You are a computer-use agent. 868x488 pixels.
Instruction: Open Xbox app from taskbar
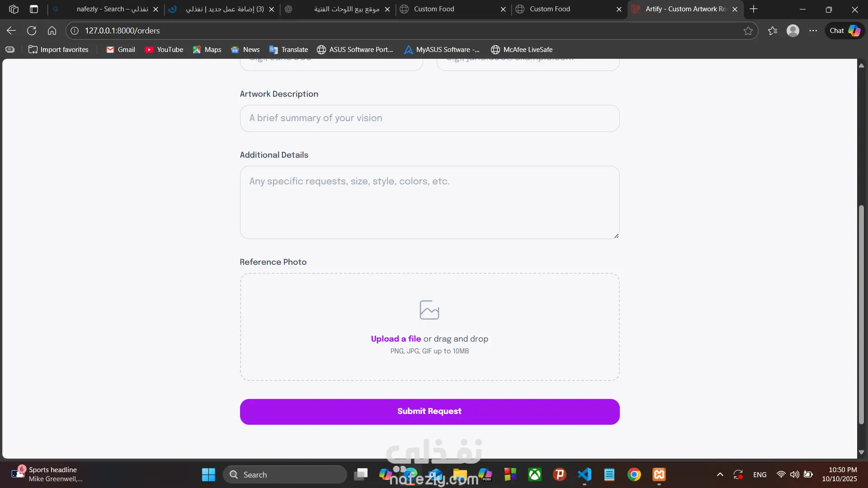(x=535, y=474)
